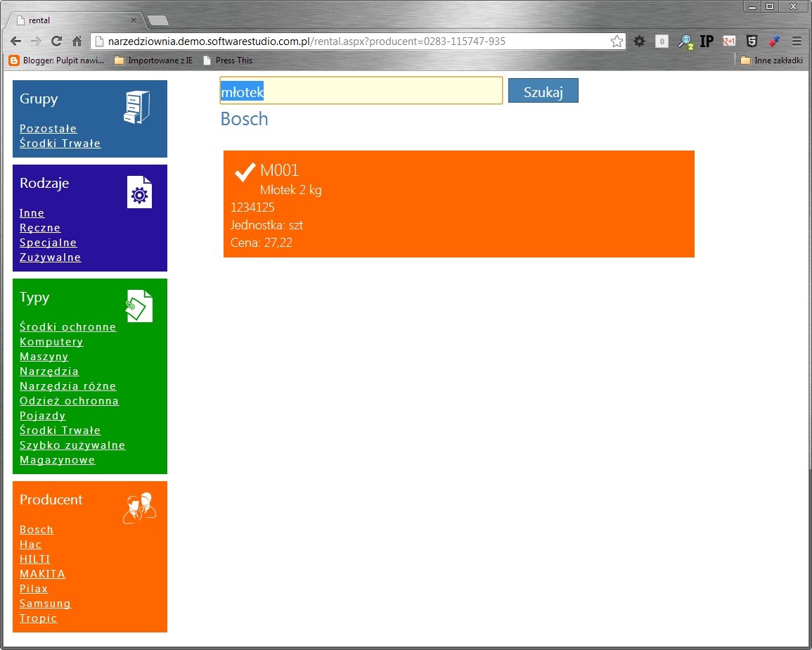Click the gear document icon in Rodzaje
This screenshot has width=812, height=650.
click(139, 192)
